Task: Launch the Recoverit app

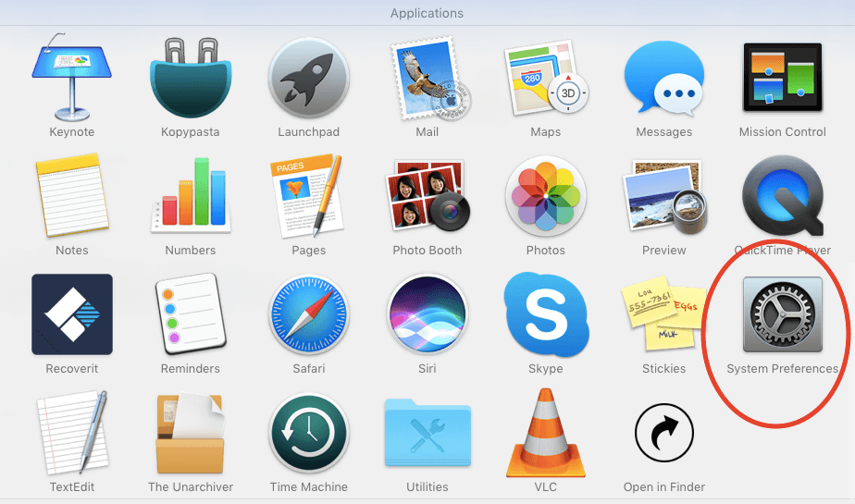Action: 72,314
